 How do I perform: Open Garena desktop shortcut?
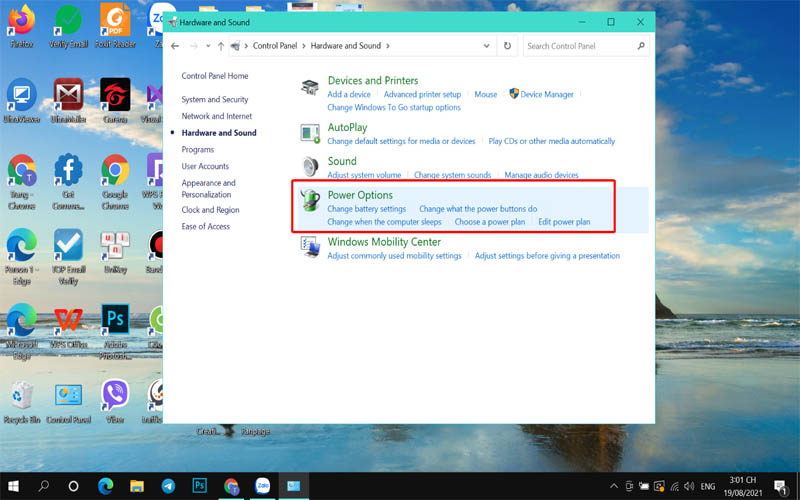[x=115, y=101]
